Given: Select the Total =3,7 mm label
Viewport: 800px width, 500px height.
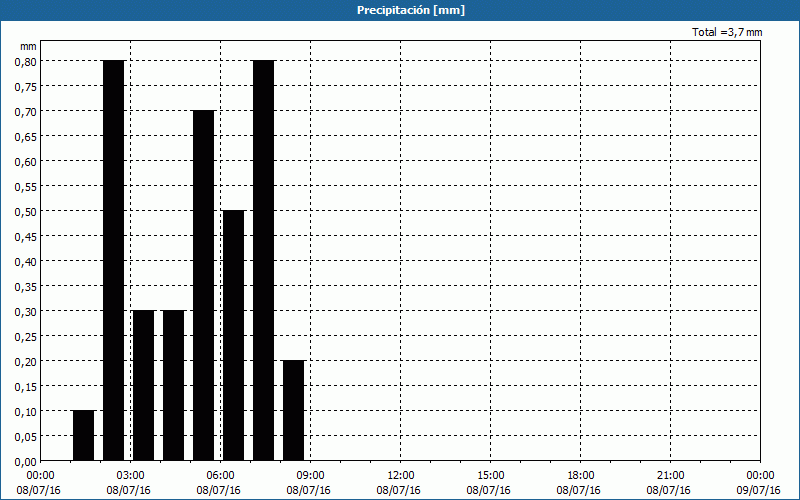Looking at the screenshot, I should click(x=727, y=32).
